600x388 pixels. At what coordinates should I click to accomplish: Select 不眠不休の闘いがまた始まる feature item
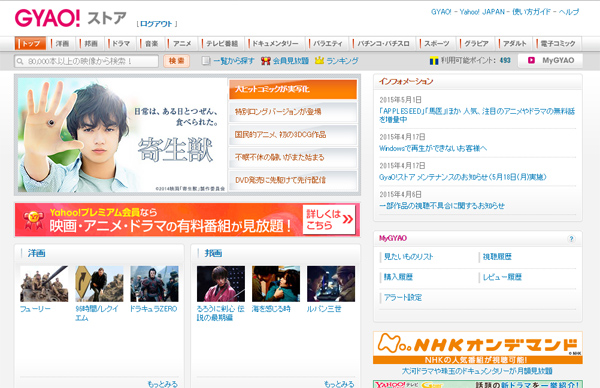pos(293,157)
